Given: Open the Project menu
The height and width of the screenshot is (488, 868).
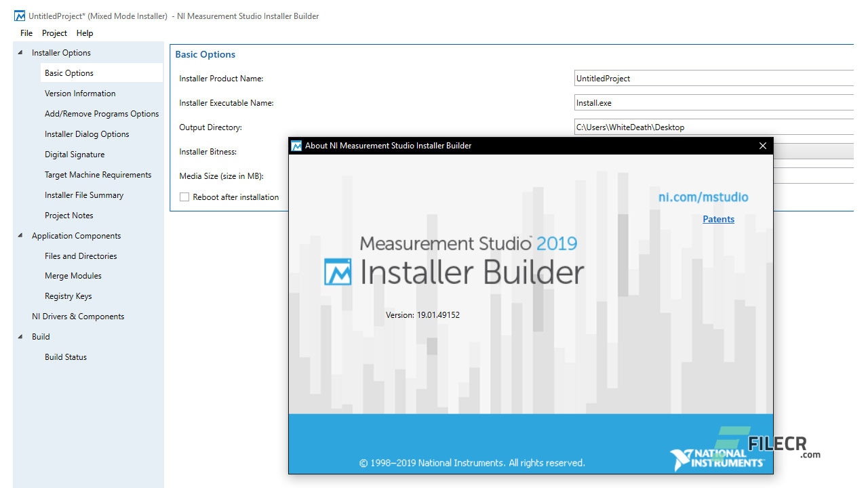Looking at the screenshot, I should [x=54, y=33].
